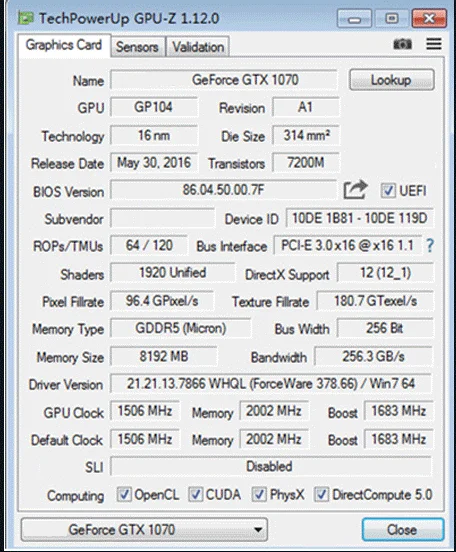Click the ROPs/TMUs value 64 / 120

149,245
